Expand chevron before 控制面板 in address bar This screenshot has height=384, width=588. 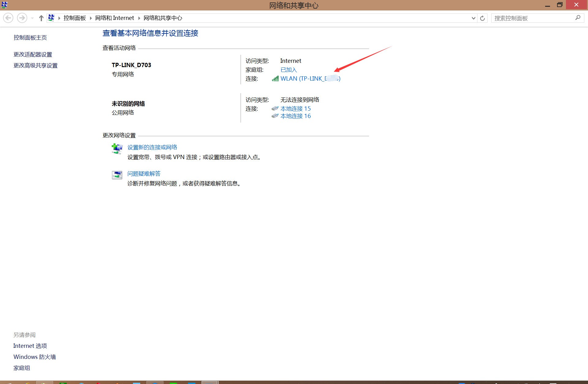click(59, 18)
